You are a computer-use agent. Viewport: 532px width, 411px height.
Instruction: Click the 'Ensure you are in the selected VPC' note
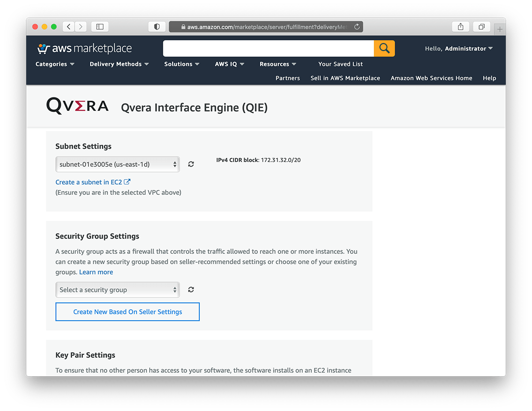[118, 192]
